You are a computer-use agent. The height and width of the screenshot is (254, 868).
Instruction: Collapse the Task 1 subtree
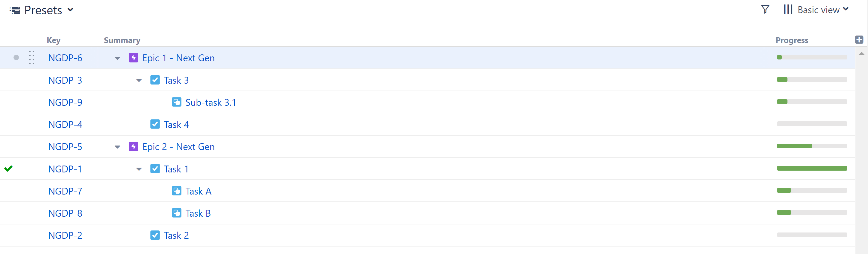tap(139, 169)
